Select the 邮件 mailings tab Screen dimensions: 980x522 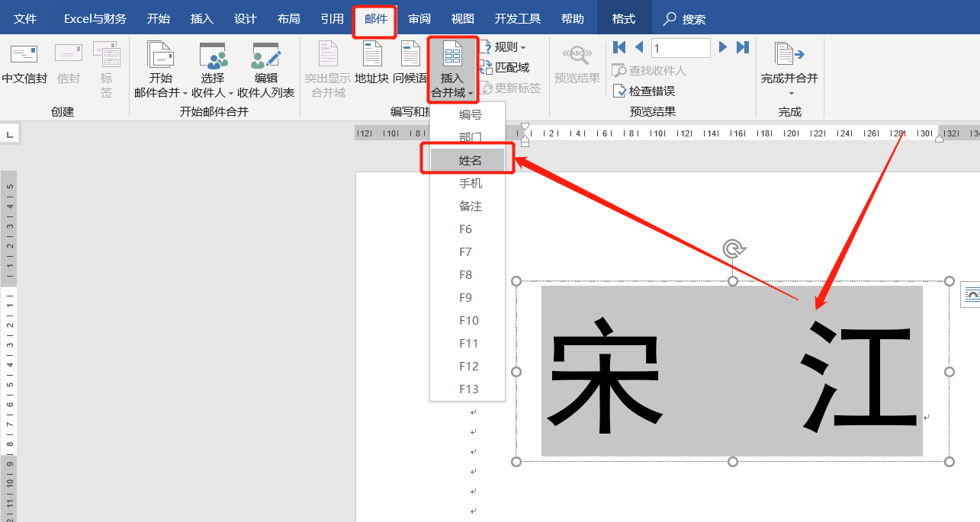tap(376, 19)
